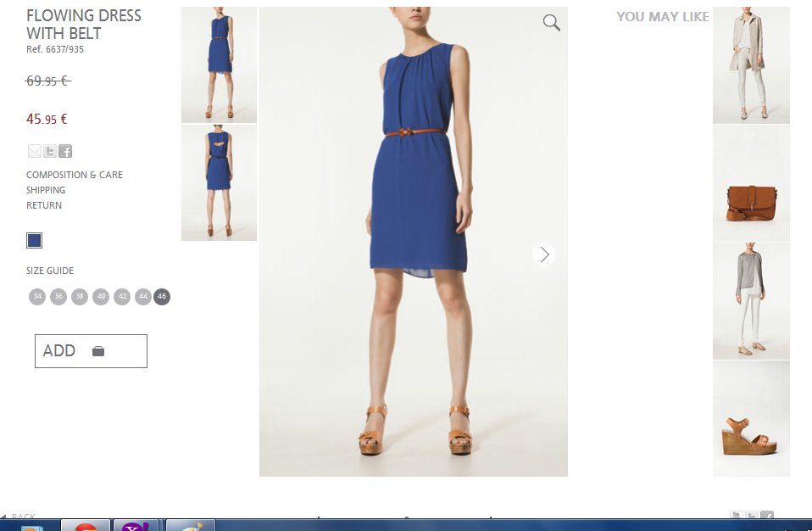Image resolution: width=812 pixels, height=531 pixels.
Task: View the back-view dress thumbnail
Action: point(219,183)
